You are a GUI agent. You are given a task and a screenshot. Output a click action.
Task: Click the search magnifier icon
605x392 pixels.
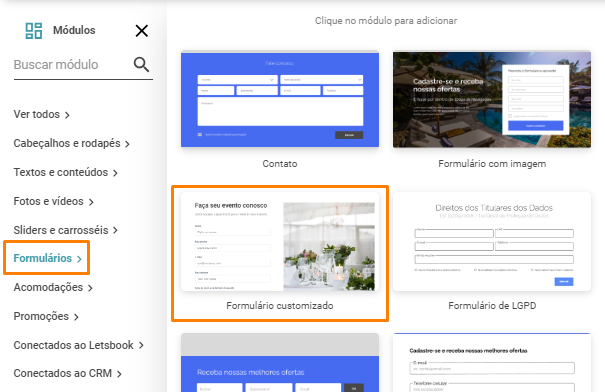point(141,64)
